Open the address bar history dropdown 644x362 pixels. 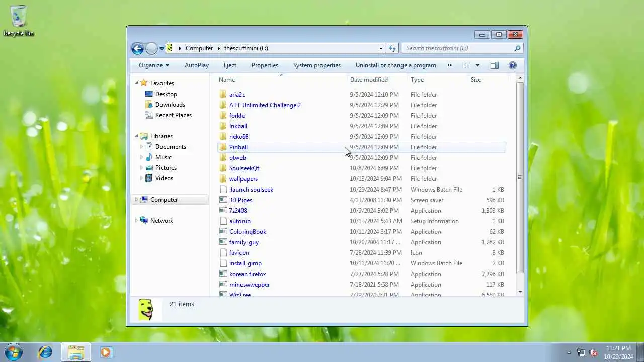(381, 48)
